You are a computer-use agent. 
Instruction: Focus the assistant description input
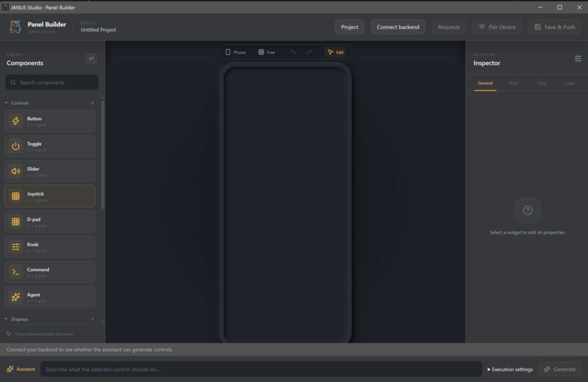[x=261, y=370]
